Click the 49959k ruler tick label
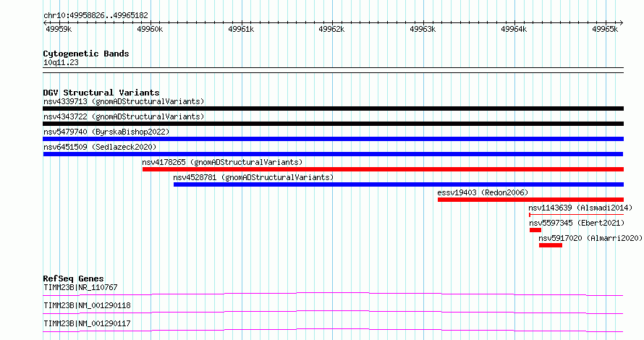Viewport: 644px width, 340px height. click(59, 29)
